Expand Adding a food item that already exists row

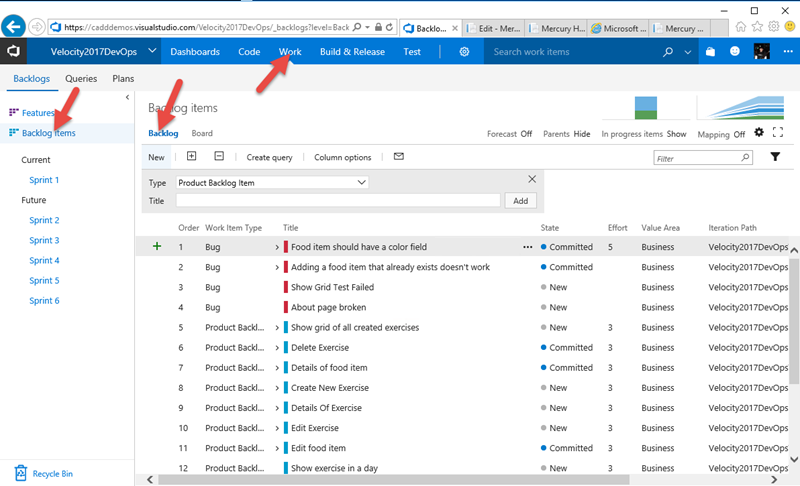(x=277, y=267)
